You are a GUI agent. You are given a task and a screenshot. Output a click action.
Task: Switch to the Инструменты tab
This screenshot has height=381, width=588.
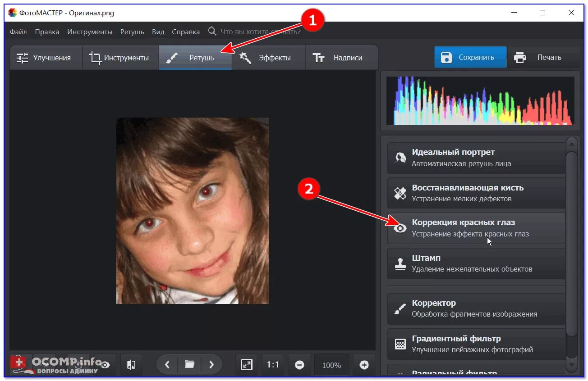[120, 58]
